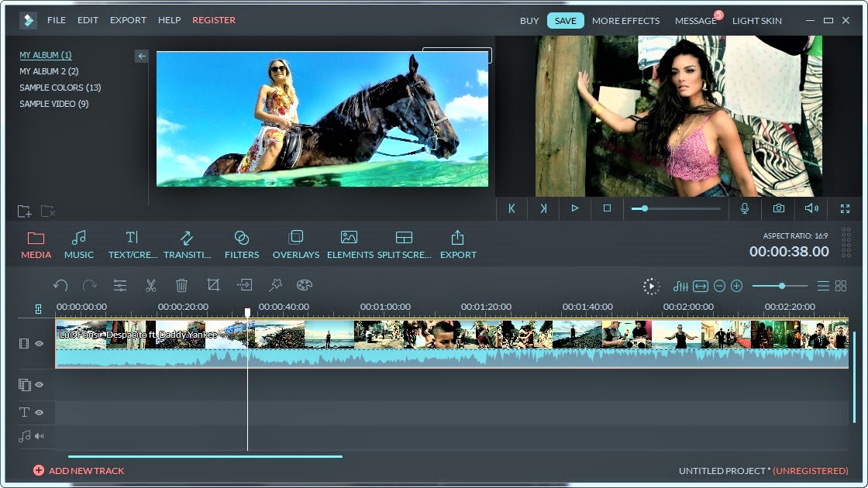Open the Crop tool in the timeline toolbar
The image size is (868, 488).
click(x=212, y=285)
